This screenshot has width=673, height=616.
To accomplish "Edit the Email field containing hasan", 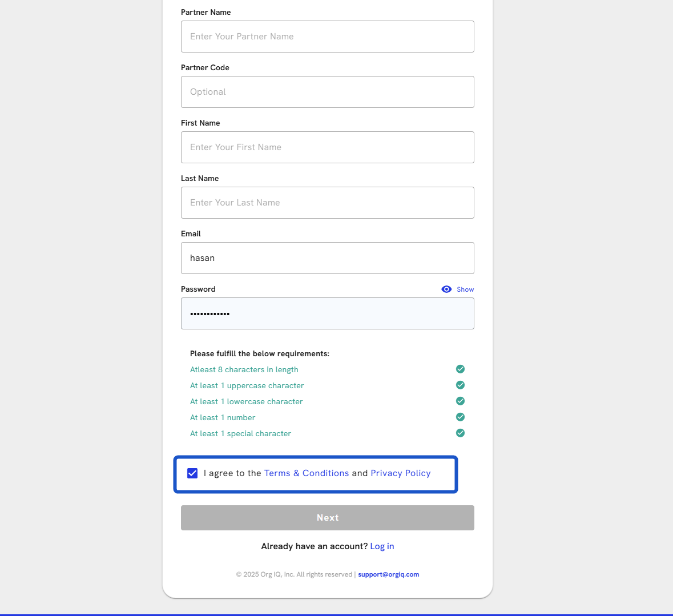I will (327, 258).
